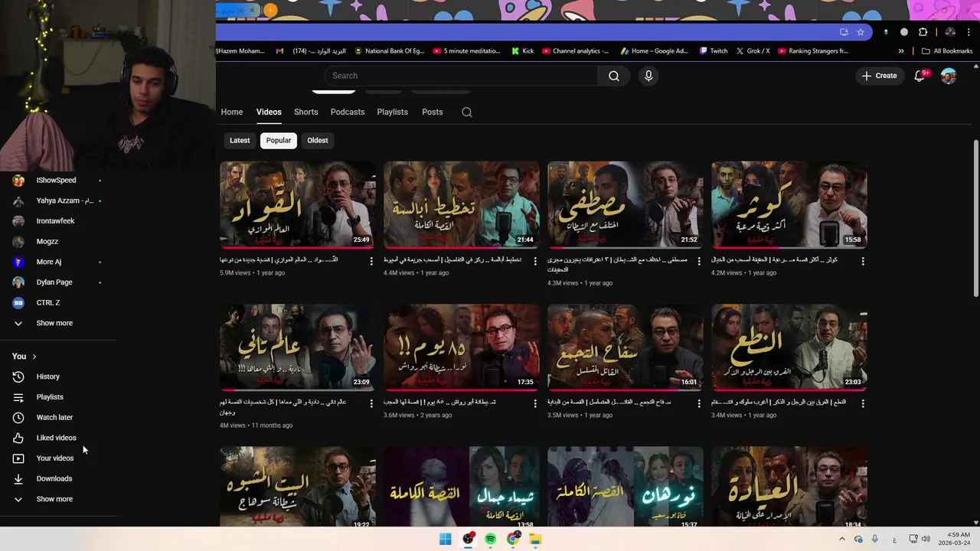Open Playlists in the sidebar
This screenshot has width=980, height=551.
[50, 397]
